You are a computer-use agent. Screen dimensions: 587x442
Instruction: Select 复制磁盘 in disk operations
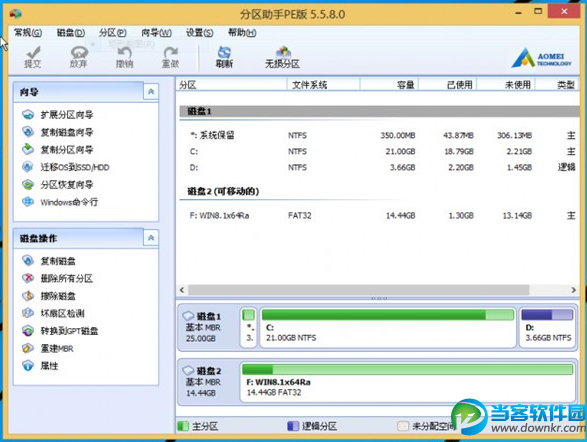tap(58, 261)
